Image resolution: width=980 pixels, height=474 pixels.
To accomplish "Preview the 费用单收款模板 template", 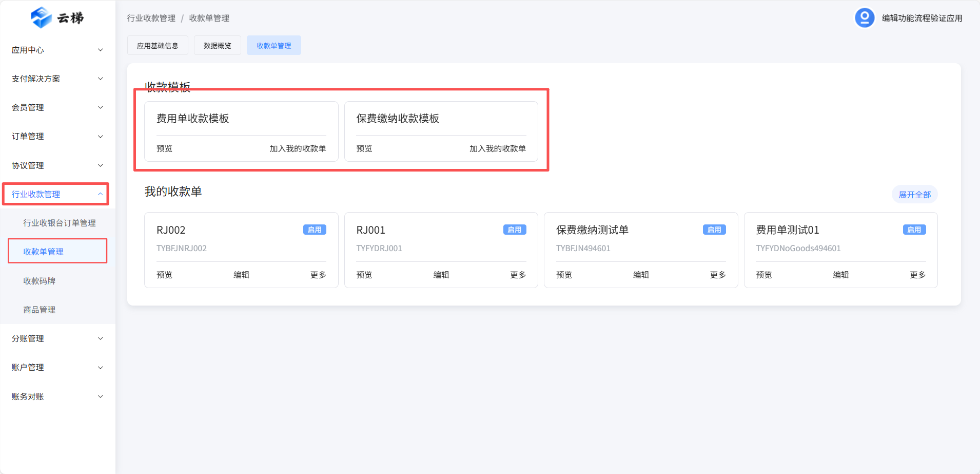I will pos(164,148).
